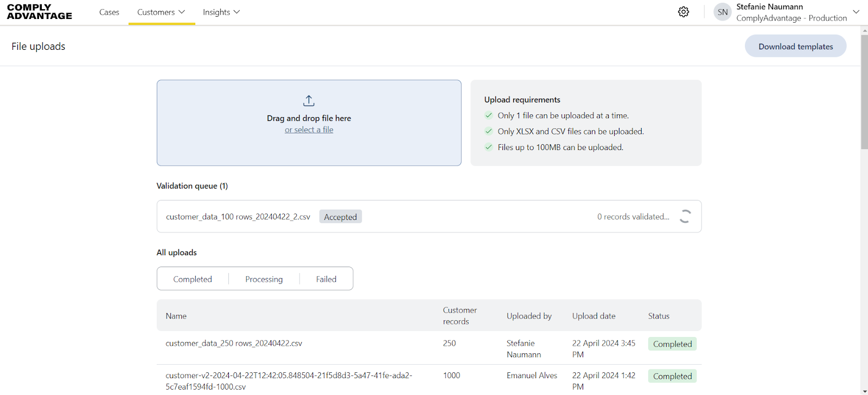Click the Download templates button
The width and height of the screenshot is (868, 395).
coord(795,47)
